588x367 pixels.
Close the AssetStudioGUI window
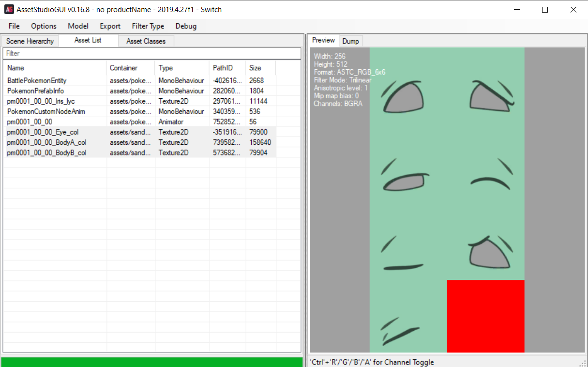tap(573, 9)
